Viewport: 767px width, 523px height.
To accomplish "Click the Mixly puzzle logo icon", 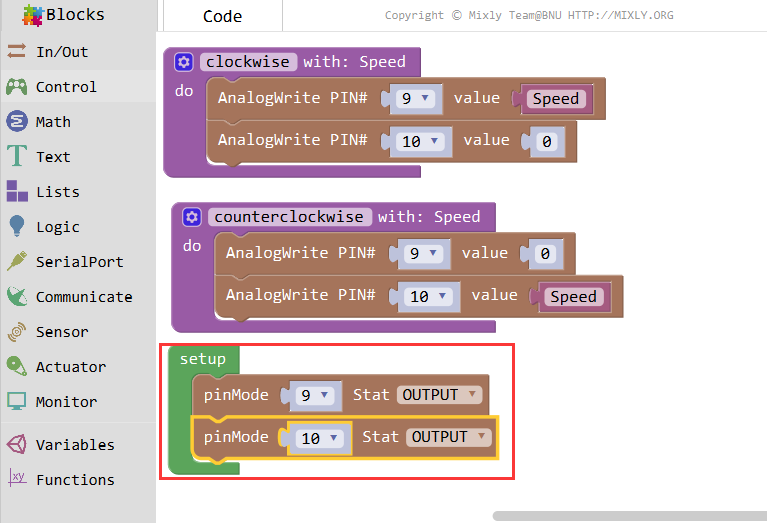I will point(33,15).
